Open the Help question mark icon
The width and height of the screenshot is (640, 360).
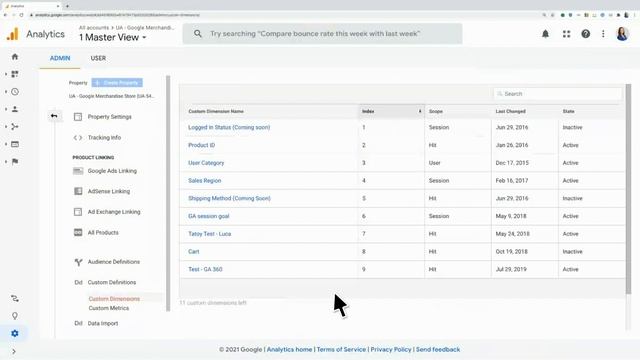point(586,34)
